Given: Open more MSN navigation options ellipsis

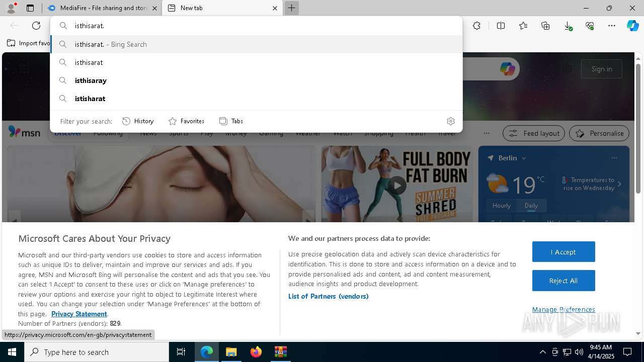Looking at the screenshot, I should [486, 133].
